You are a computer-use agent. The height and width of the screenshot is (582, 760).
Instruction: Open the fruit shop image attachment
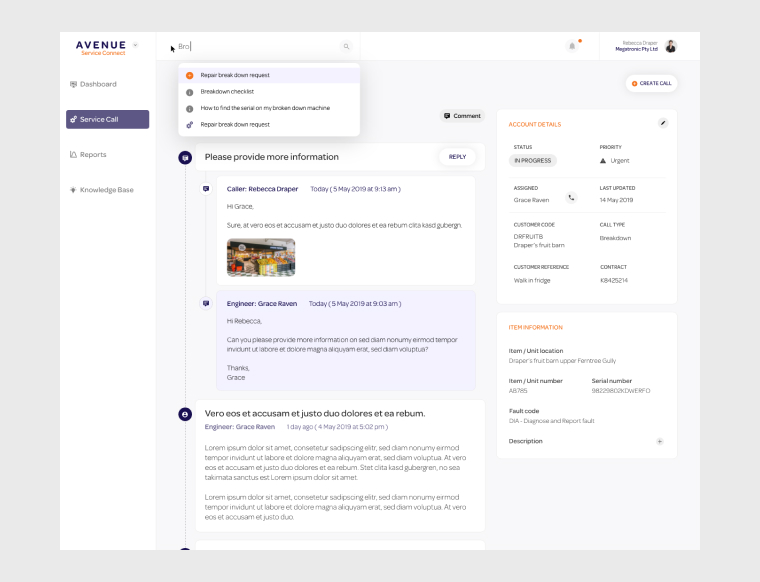(x=260, y=257)
